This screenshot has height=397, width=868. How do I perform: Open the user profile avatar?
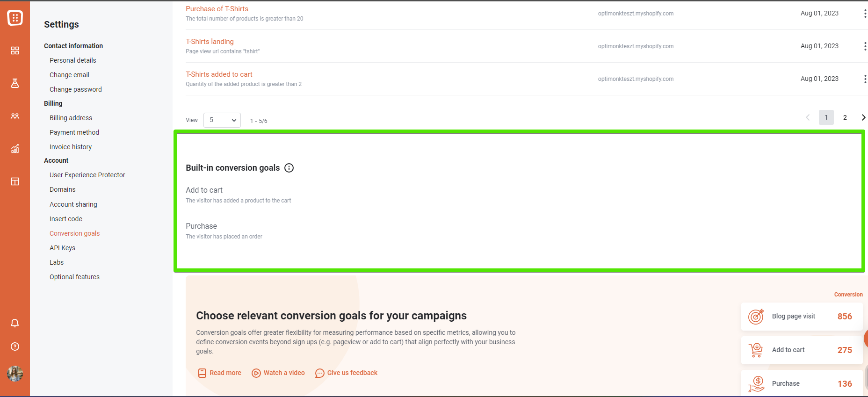pyautogui.click(x=15, y=374)
